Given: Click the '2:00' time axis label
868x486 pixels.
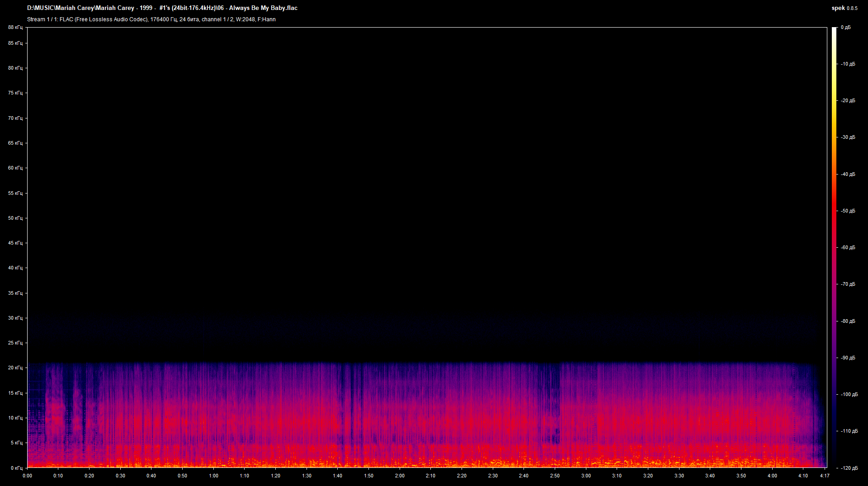Looking at the screenshot, I should coord(400,476).
